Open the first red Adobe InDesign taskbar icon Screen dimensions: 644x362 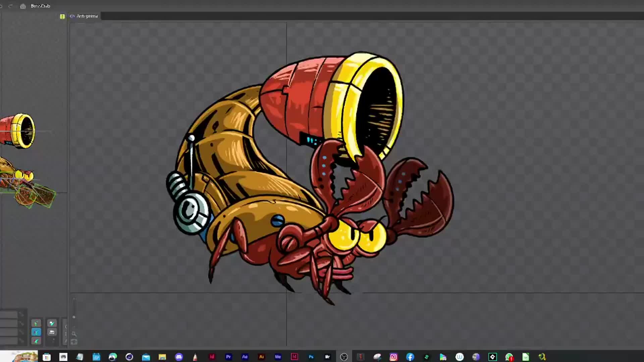tap(212, 357)
